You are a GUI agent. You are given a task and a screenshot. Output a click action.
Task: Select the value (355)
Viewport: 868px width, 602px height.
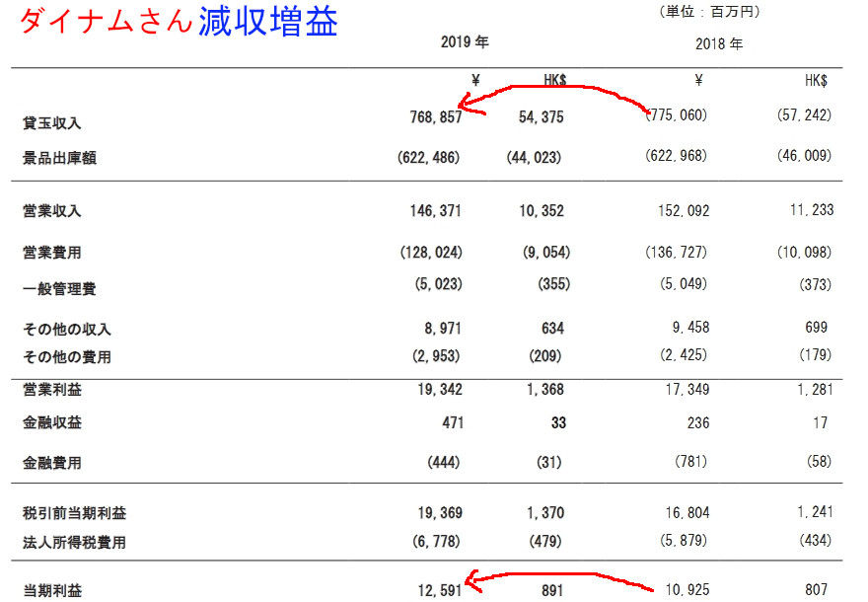click(553, 284)
